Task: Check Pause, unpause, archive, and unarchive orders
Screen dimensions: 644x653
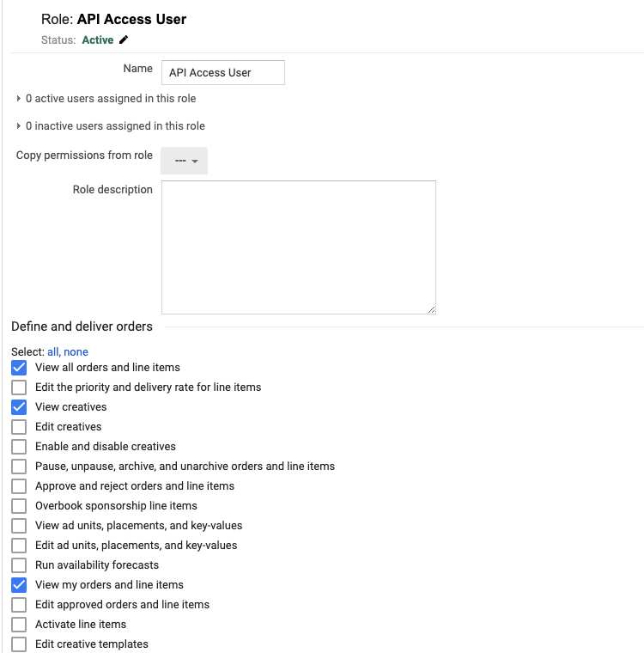Action: click(x=19, y=467)
